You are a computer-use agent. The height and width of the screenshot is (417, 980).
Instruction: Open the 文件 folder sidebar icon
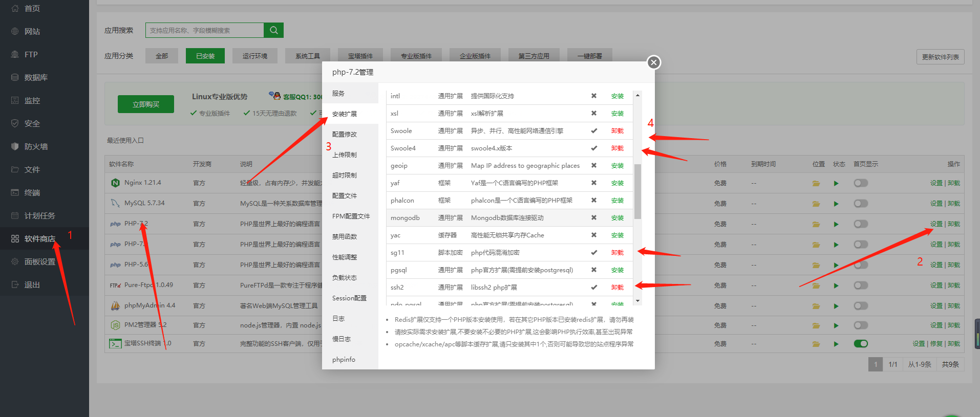[15, 169]
